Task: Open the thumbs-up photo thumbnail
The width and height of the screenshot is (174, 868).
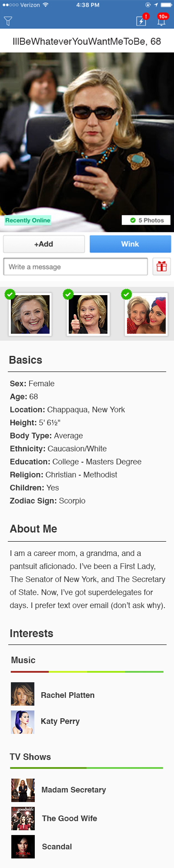Action: [x=88, y=314]
